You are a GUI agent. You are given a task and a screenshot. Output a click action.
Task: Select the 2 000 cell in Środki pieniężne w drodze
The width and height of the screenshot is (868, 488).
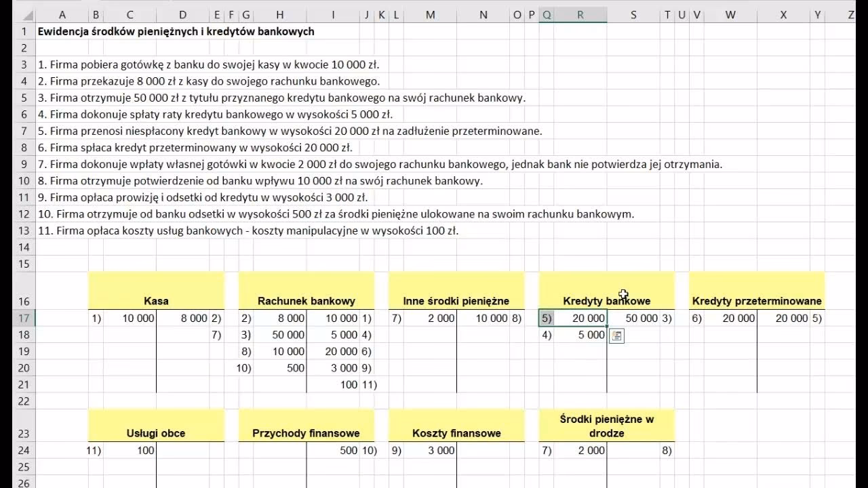point(580,450)
